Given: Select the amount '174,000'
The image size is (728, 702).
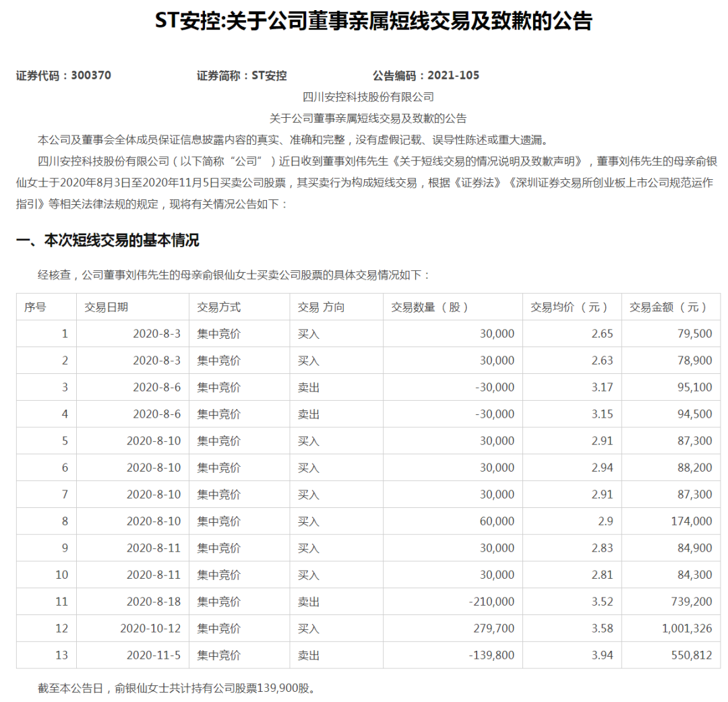Looking at the screenshot, I should 692,521.
